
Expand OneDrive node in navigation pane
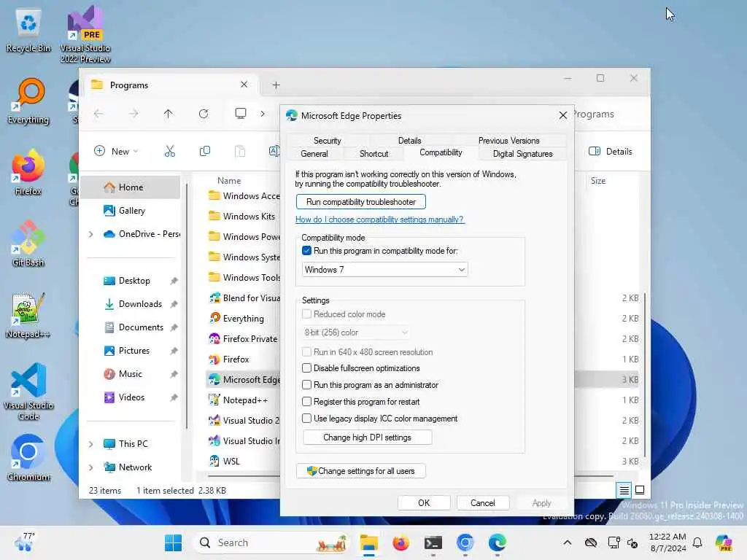(91, 234)
